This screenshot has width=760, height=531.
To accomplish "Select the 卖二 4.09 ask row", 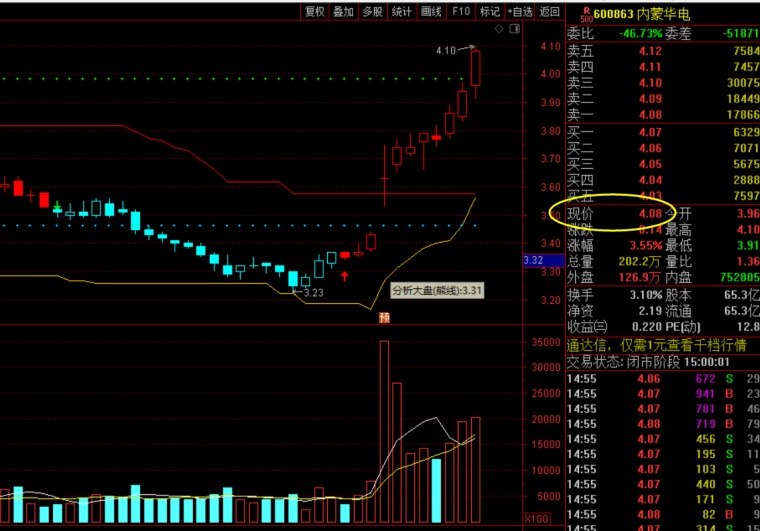I will (x=663, y=99).
